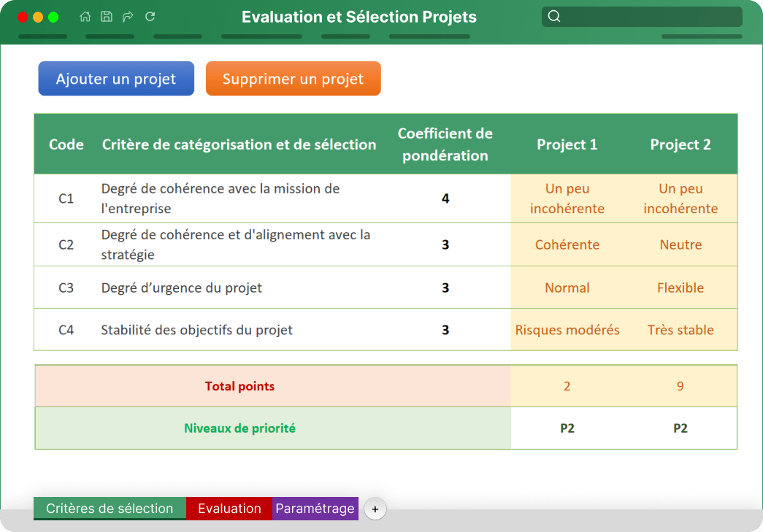Screen dimensions: 763x532
Task: Click inside the search field
Action: (x=643, y=16)
